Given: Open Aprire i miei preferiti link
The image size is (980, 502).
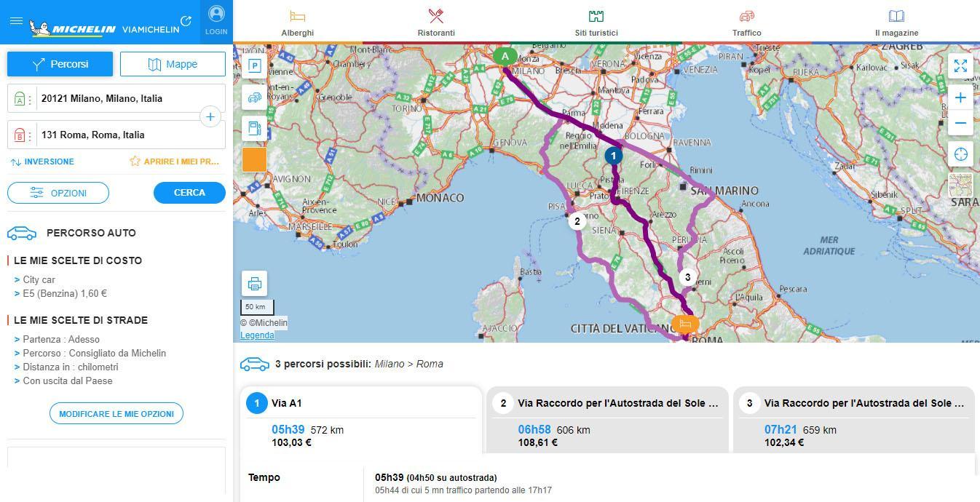Looking at the screenshot, I should [175, 162].
